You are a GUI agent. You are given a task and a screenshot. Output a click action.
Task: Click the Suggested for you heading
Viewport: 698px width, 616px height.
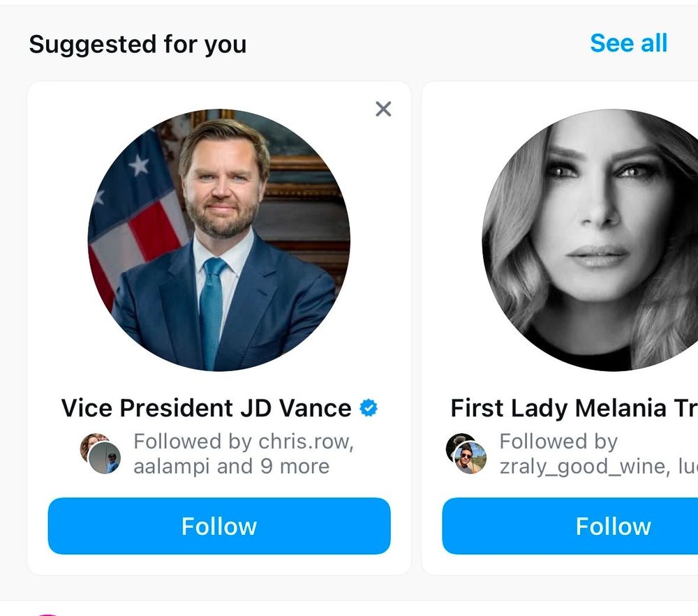tap(138, 45)
